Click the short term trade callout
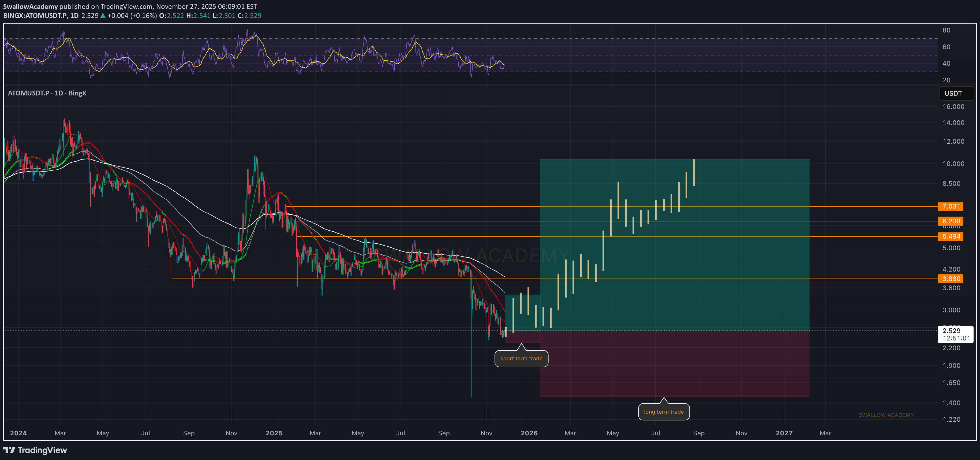 tap(521, 358)
